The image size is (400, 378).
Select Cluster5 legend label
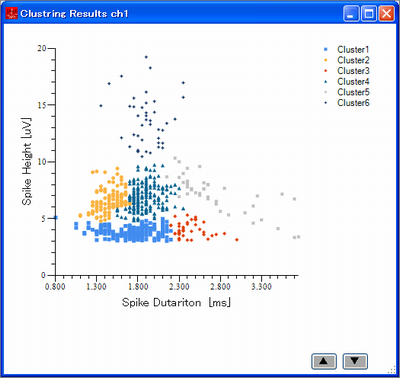[353, 92]
